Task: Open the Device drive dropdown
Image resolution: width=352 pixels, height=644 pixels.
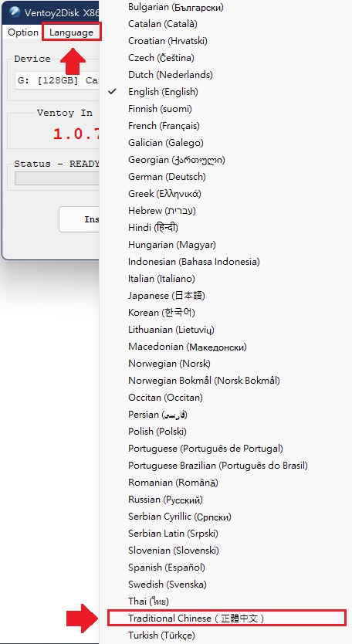Action: 57,80
